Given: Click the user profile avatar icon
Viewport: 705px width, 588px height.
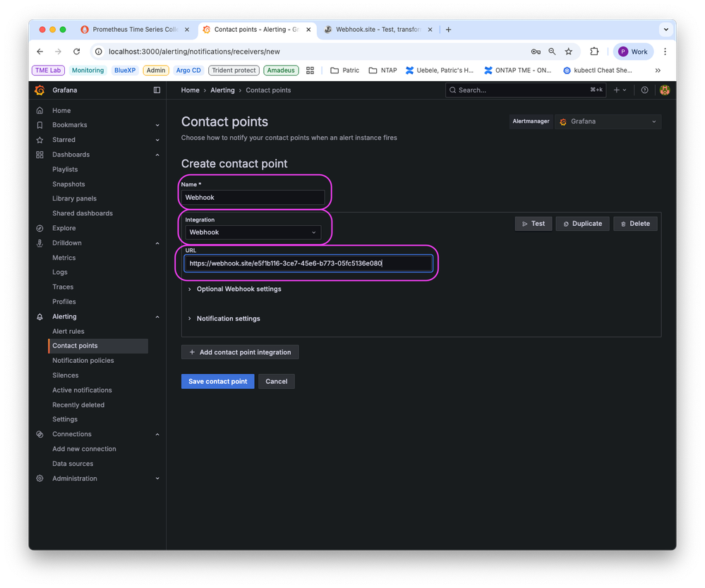Looking at the screenshot, I should coord(664,90).
